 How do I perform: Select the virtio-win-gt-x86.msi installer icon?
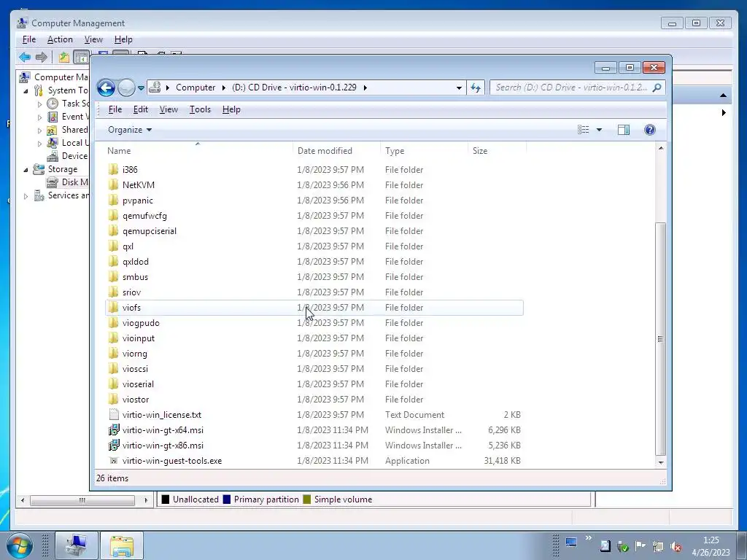tap(113, 446)
